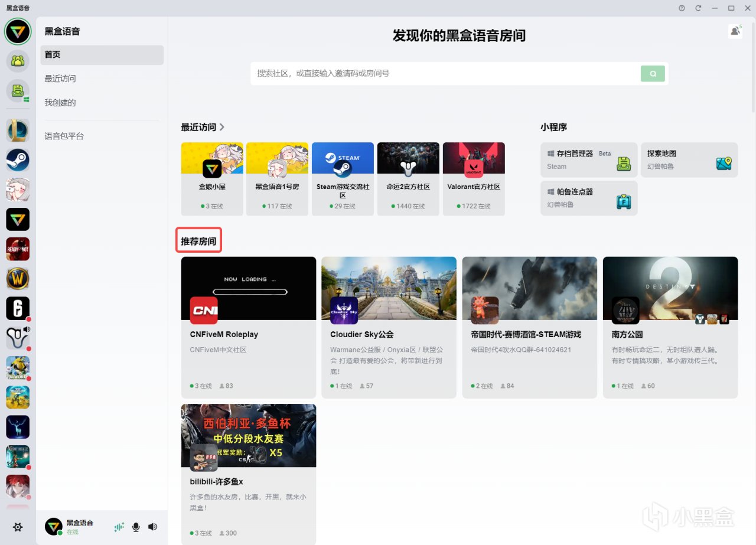756x545 pixels.
Task: Join the 盒娘小屋 recent room
Action: [212, 179]
